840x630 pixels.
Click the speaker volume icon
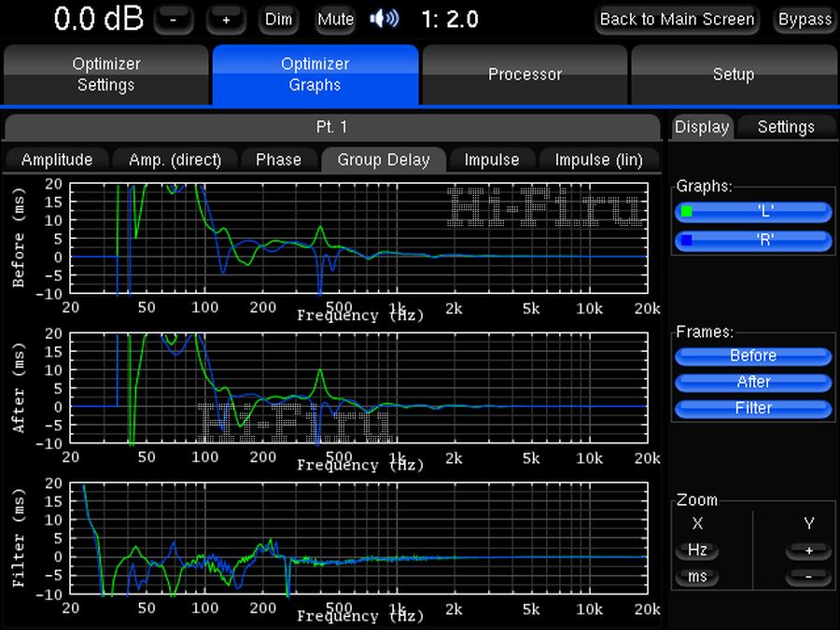(385, 19)
